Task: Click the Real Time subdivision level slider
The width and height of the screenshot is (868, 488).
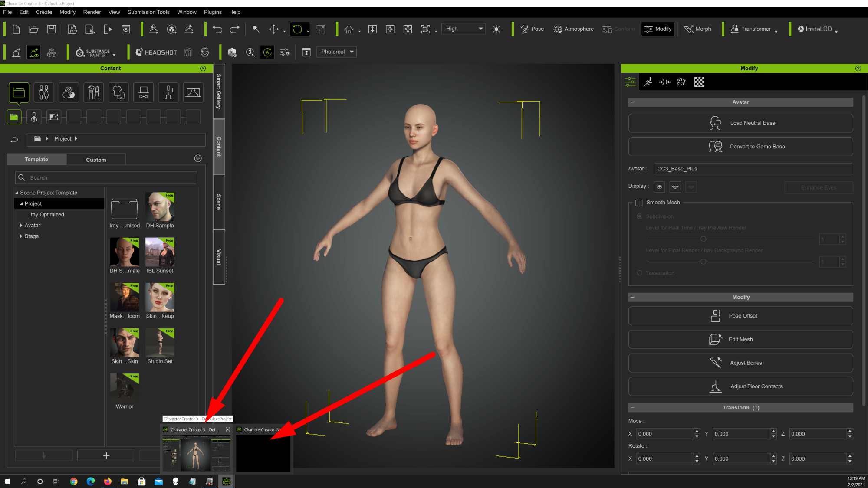Action: [x=730, y=239]
